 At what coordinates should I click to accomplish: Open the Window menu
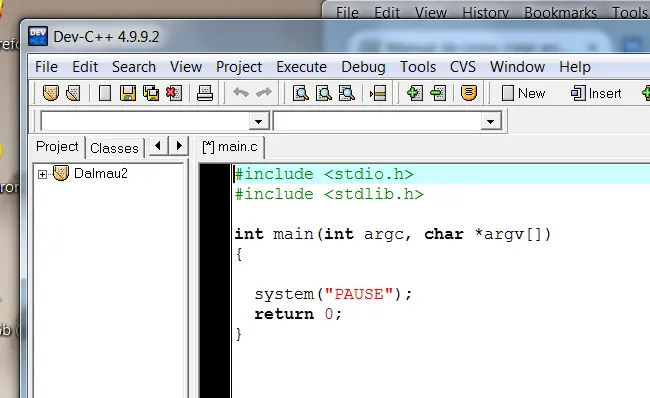coord(517,67)
